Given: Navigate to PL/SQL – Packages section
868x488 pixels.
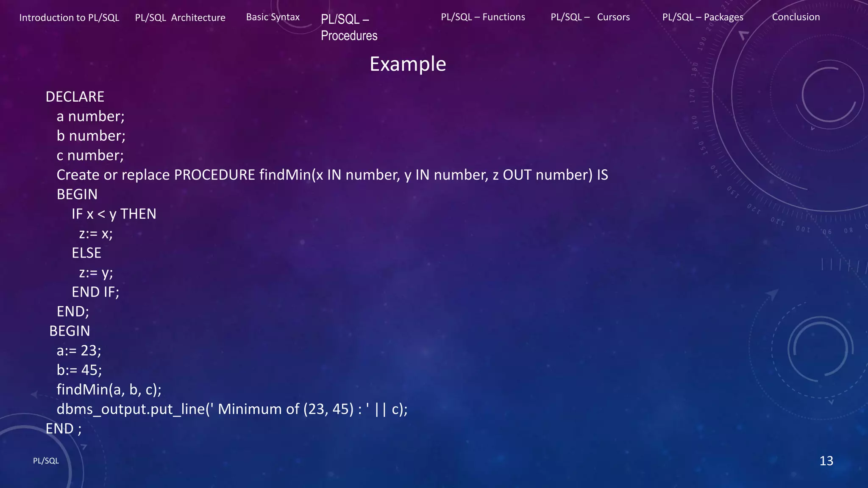Looking at the screenshot, I should [703, 17].
